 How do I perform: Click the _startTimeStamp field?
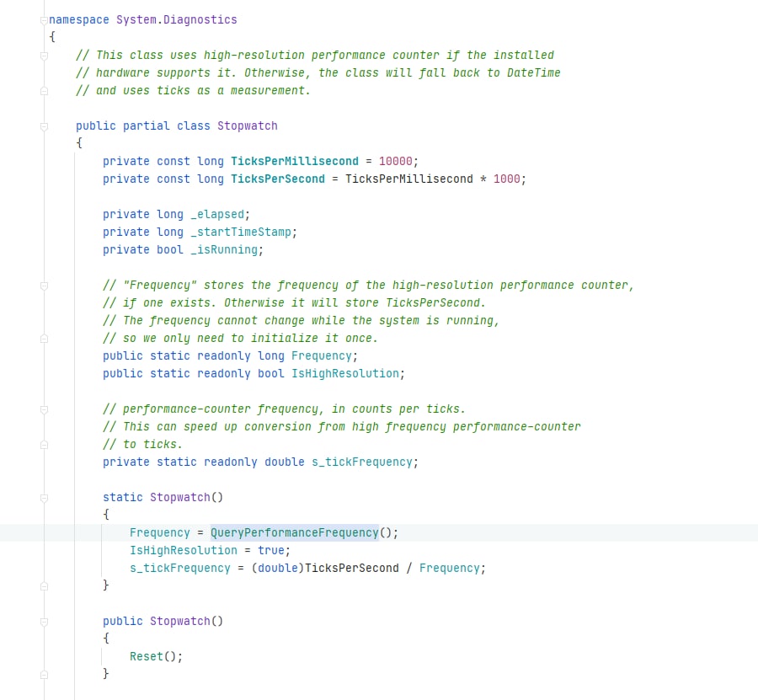(241, 232)
